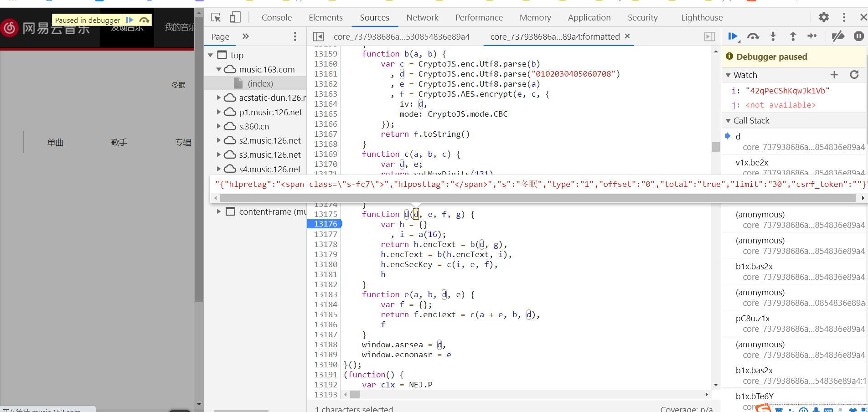This screenshot has height=412, width=868.
Task: Switch to the Elements tab
Action: tap(325, 17)
